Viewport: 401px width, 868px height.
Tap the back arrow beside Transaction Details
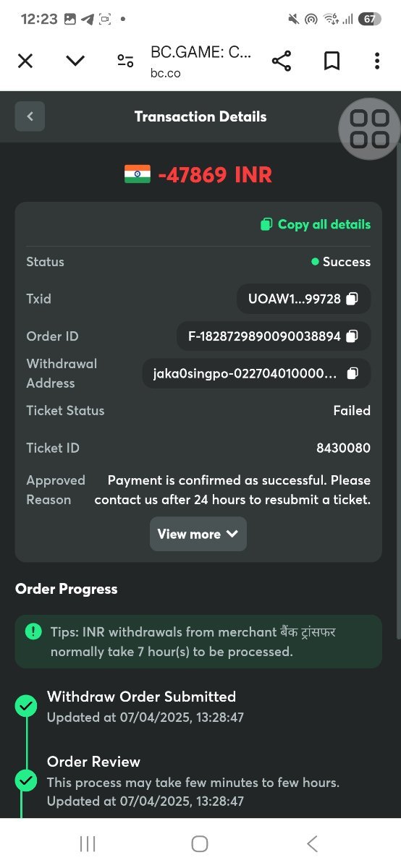(x=30, y=116)
